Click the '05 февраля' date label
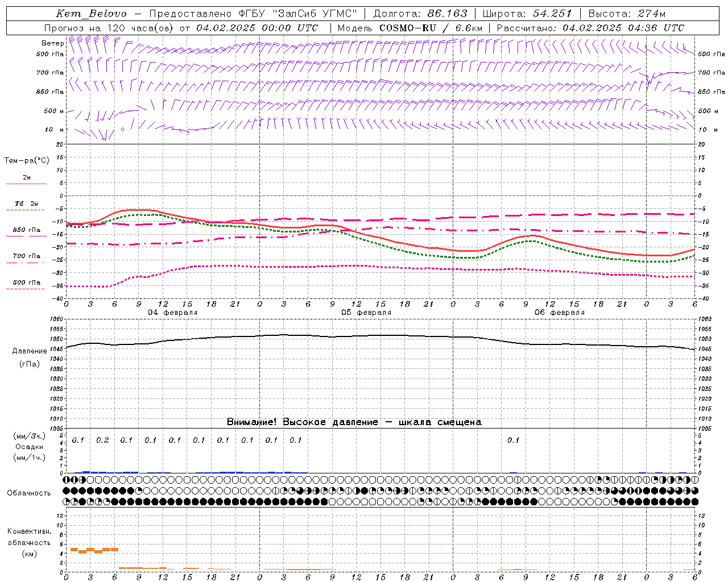 pyautogui.click(x=366, y=313)
